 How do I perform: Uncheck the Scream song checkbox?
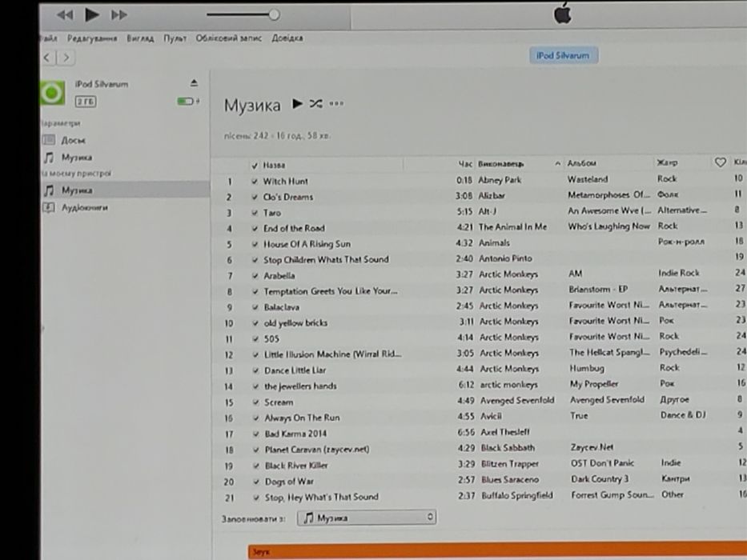(256, 402)
